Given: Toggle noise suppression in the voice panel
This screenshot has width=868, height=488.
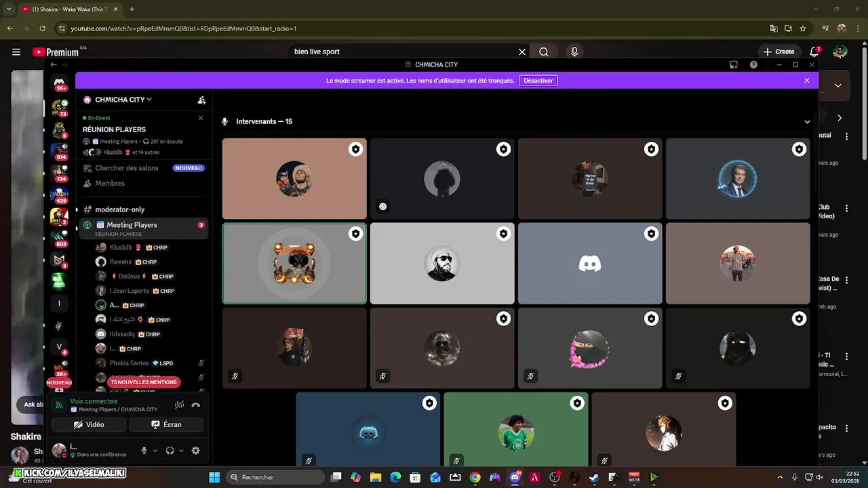Looking at the screenshot, I should [x=179, y=405].
